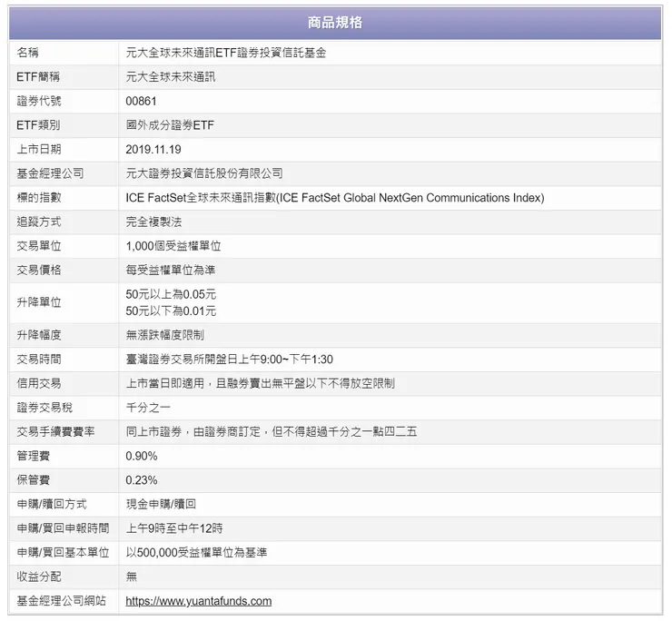
Task: Click the line 50元以下為0.01元
Action: coord(171,310)
